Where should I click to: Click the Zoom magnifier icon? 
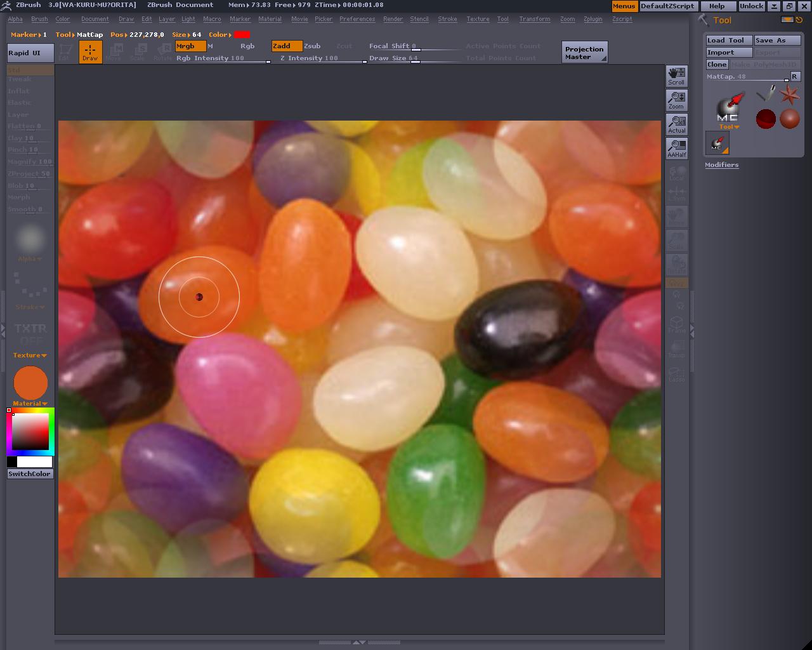pyautogui.click(x=677, y=100)
